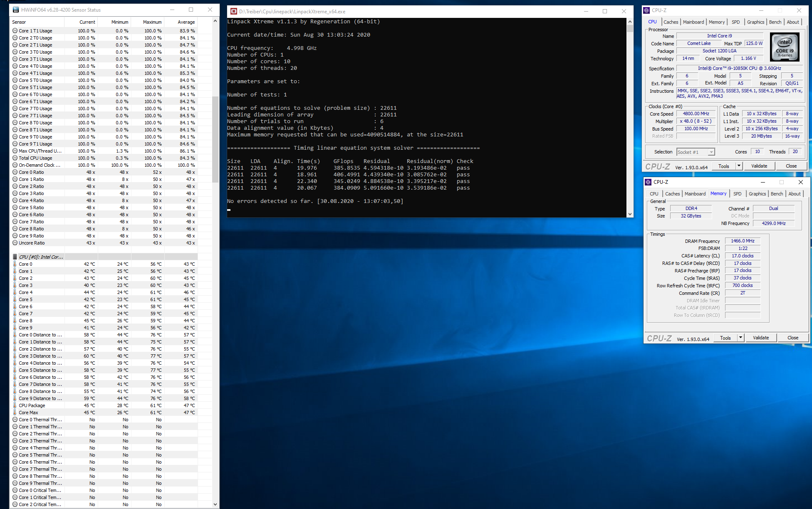
Task: Expand the Tools arrow in upper CPU-Z
Action: (739, 166)
